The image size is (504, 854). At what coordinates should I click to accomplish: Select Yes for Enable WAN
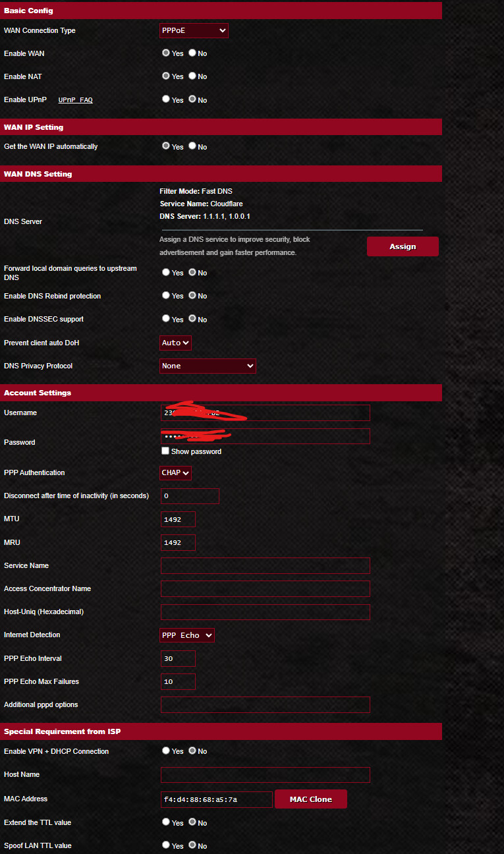(166, 53)
